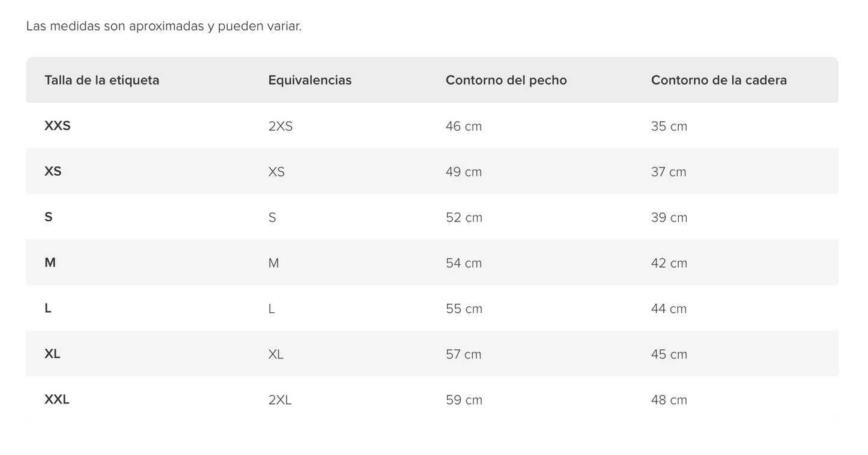Select the 44 cm hip measurement
This screenshot has height=455, width=868.
669,309
